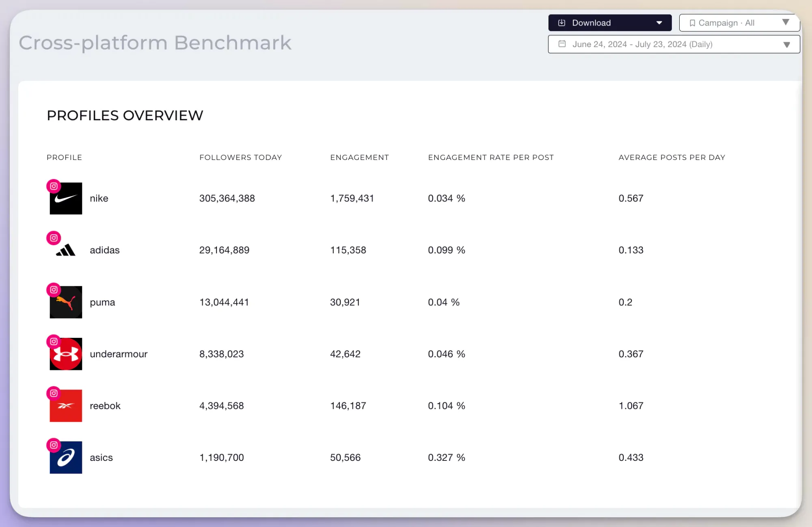
Task: Click the Adidas logo thumbnail
Action: [66, 250]
